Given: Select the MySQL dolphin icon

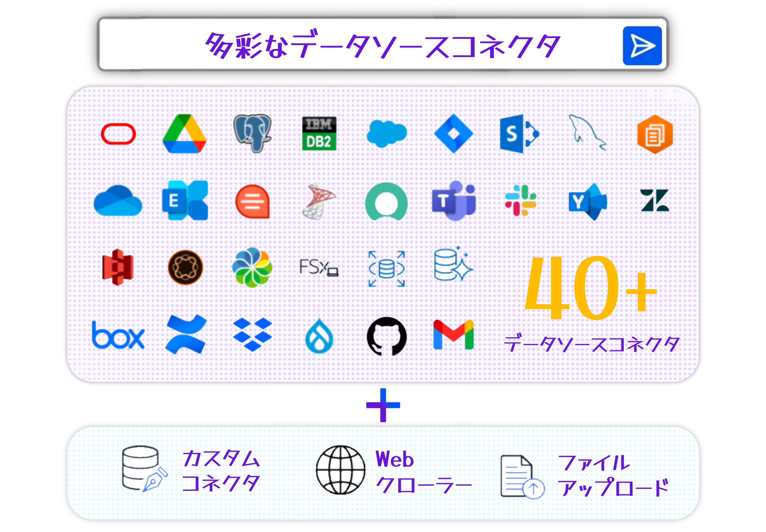Looking at the screenshot, I should pos(587,133).
